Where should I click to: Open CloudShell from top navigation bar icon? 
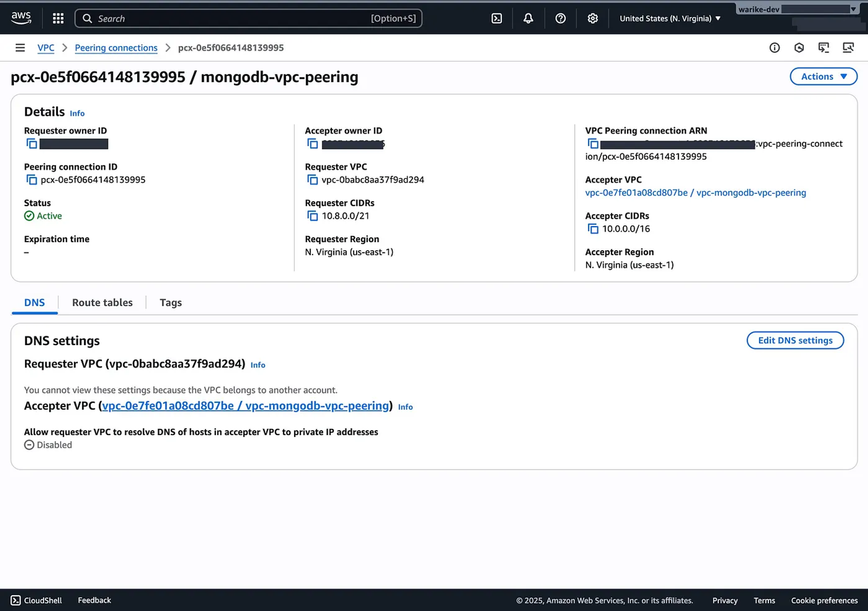(x=496, y=18)
